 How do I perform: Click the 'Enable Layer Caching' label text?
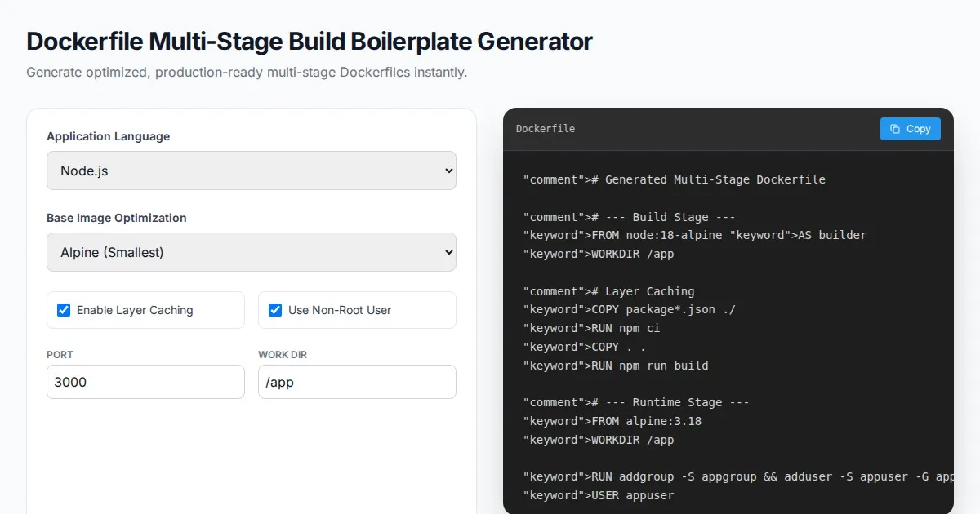click(x=135, y=310)
